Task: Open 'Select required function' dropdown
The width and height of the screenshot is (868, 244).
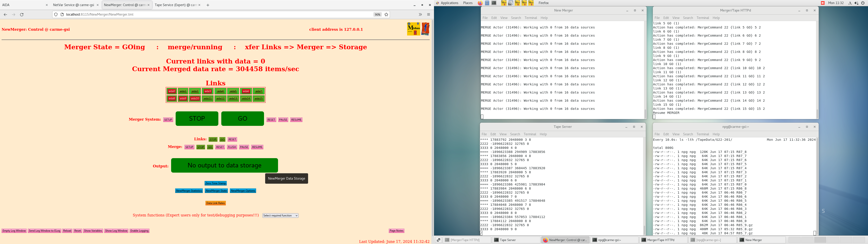Action: coord(280,216)
